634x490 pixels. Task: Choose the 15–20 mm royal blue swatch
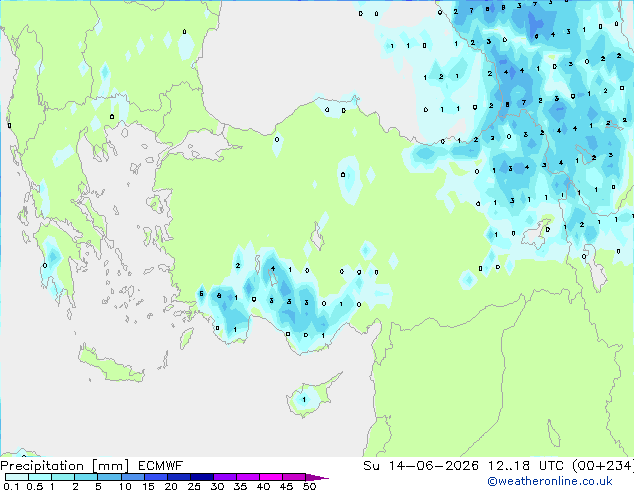(x=155, y=477)
